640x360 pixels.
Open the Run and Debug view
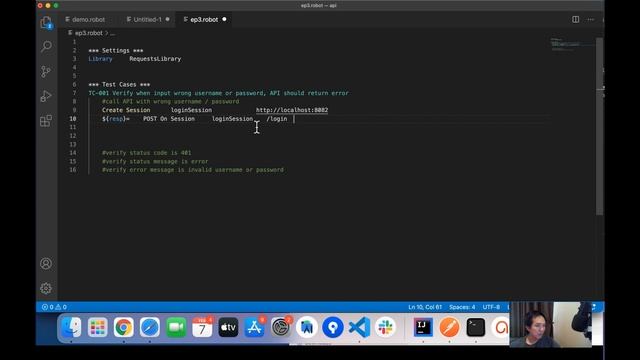(46, 96)
